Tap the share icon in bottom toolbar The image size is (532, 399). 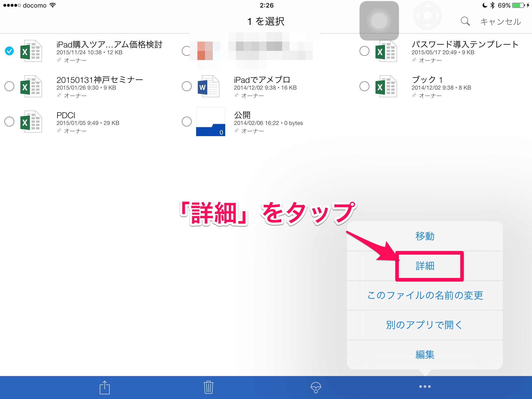click(105, 387)
